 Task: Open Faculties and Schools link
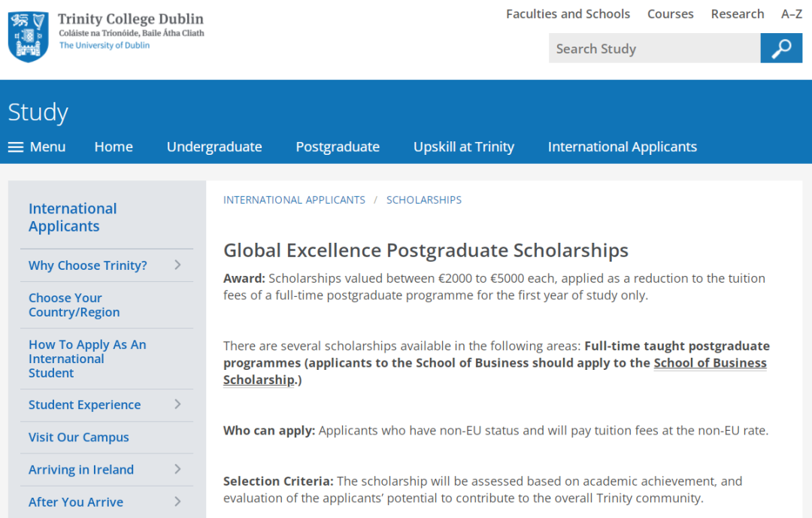[x=568, y=14]
